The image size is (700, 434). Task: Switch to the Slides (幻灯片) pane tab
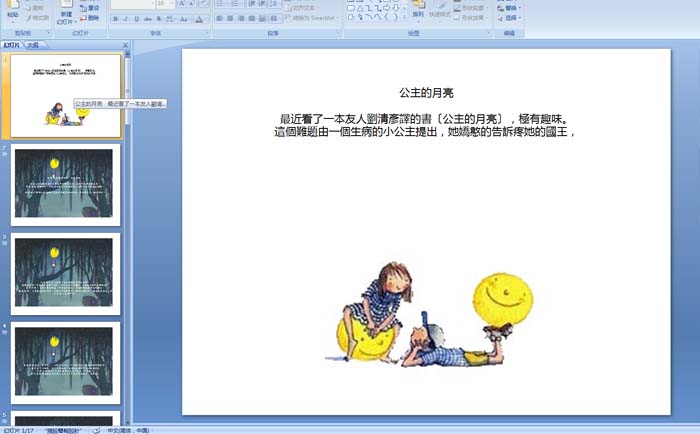pyautogui.click(x=11, y=45)
